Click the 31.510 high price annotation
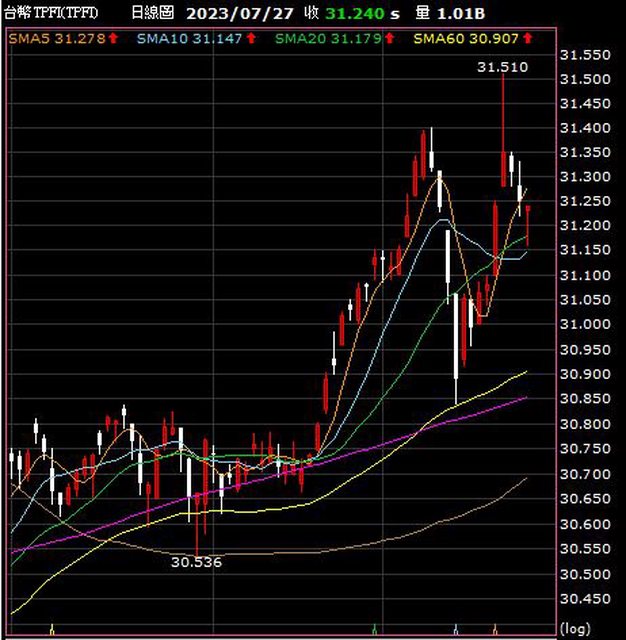 [x=502, y=67]
